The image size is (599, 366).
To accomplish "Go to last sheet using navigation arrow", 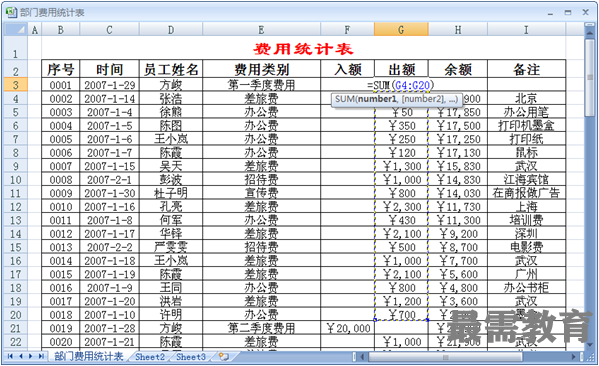I will tap(40, 356).
